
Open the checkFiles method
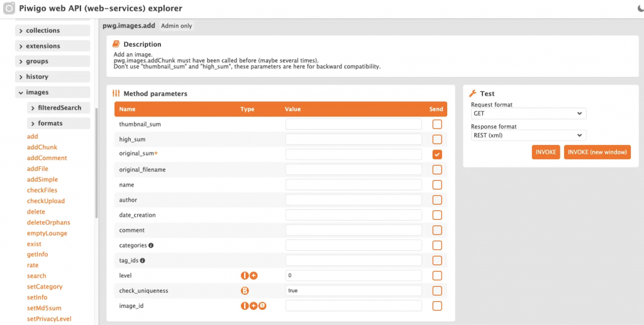[x=42, y=190]
